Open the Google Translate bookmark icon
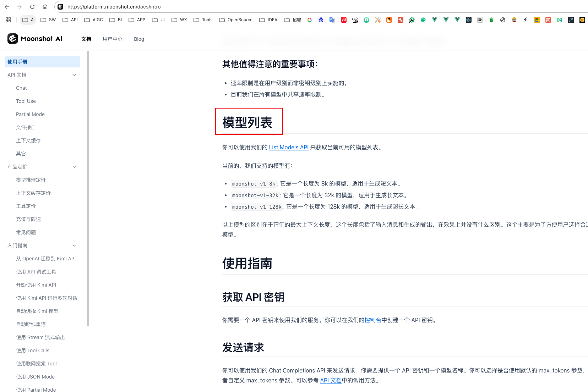Screen dimensions: 588x392 pyautogui.click(x=332, y=20)
